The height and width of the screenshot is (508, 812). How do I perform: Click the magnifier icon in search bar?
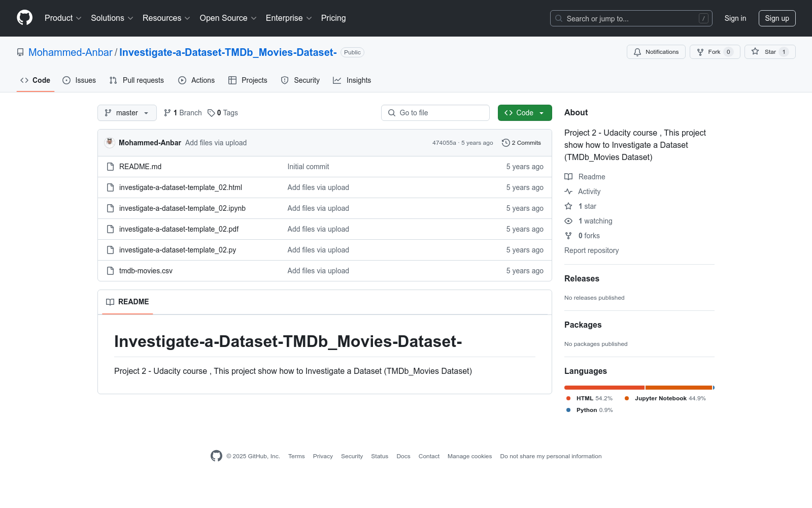pos(559,18)
